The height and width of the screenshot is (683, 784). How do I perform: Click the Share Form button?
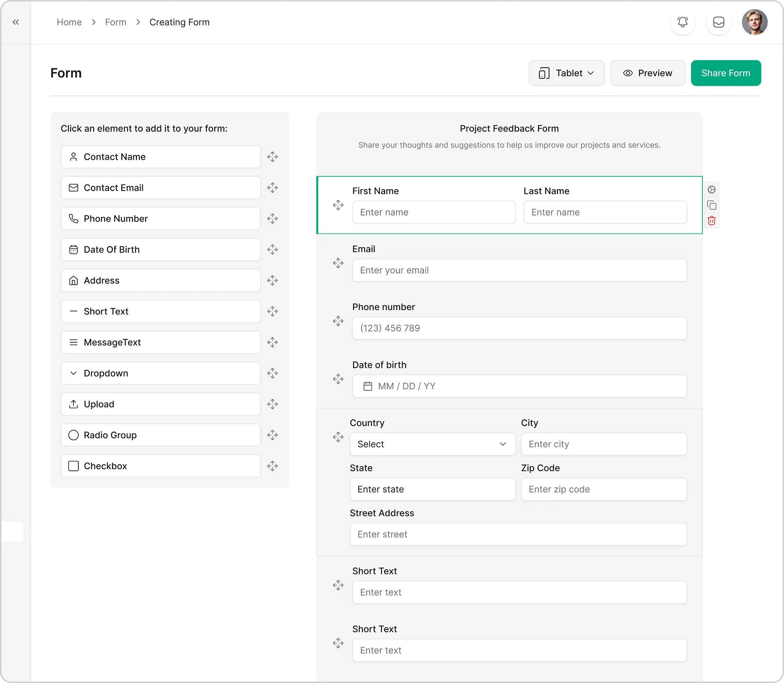point(725,73)
